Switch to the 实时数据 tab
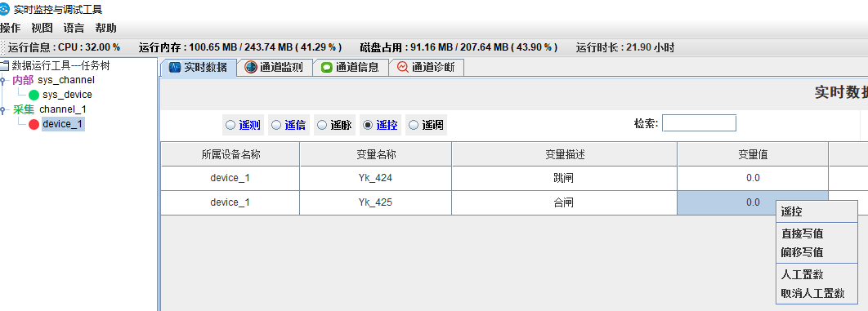 (x=198, y=68)
